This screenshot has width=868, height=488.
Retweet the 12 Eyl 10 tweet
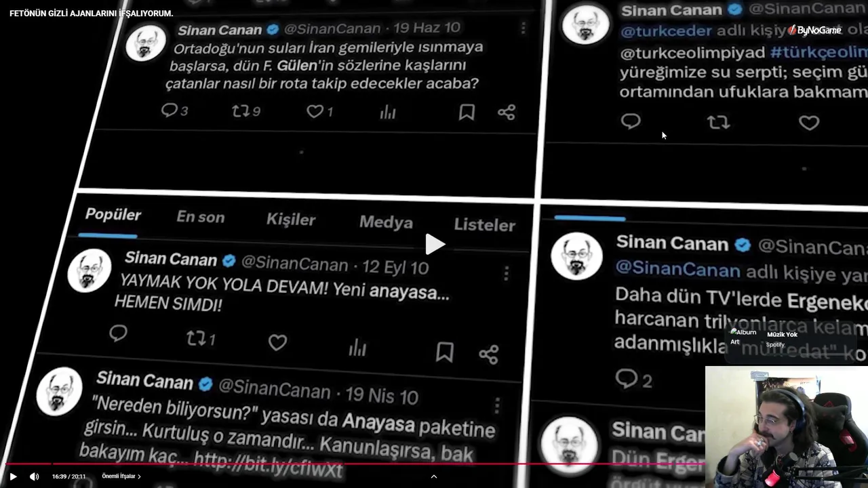201,338
